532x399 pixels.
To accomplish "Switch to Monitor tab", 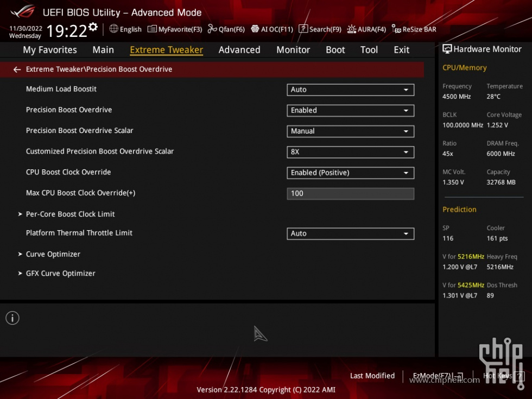I will click(x=293, y=50).
